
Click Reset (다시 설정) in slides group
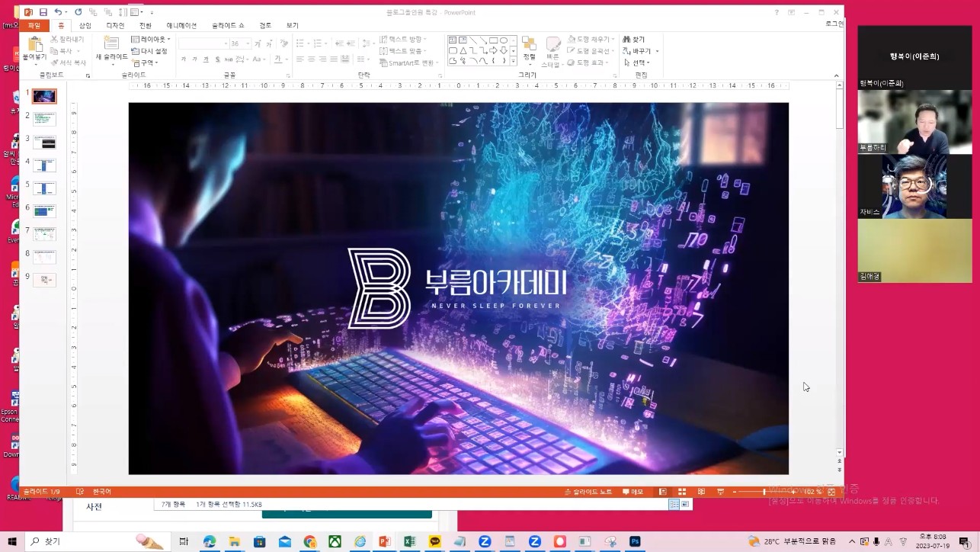[x=149, y=51]
